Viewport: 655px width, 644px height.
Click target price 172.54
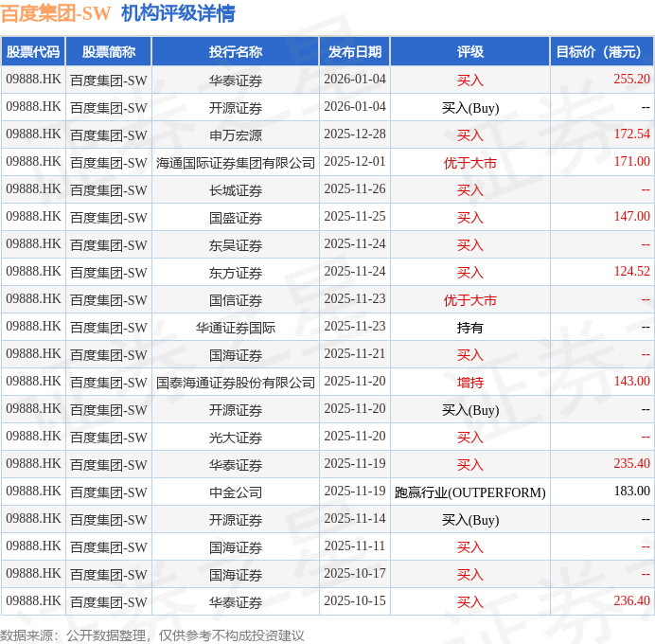tap(631, 134)
